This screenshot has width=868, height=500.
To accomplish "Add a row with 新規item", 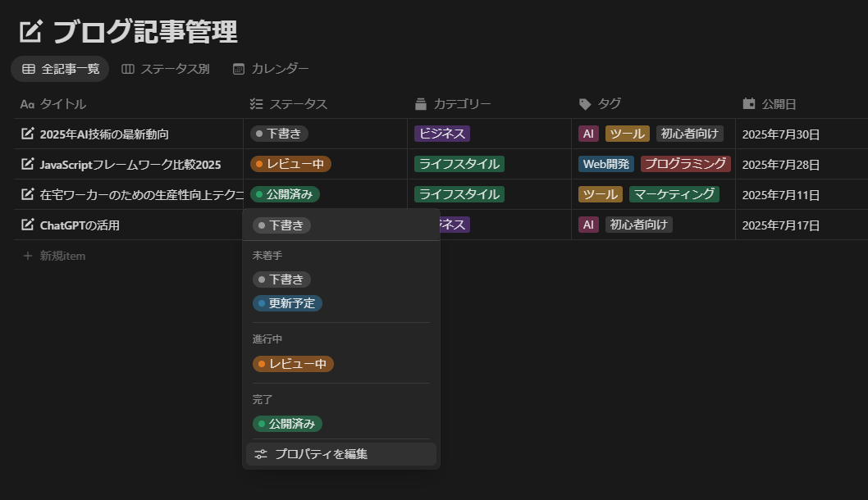I will pyautogui.click(x=54, y=256).
